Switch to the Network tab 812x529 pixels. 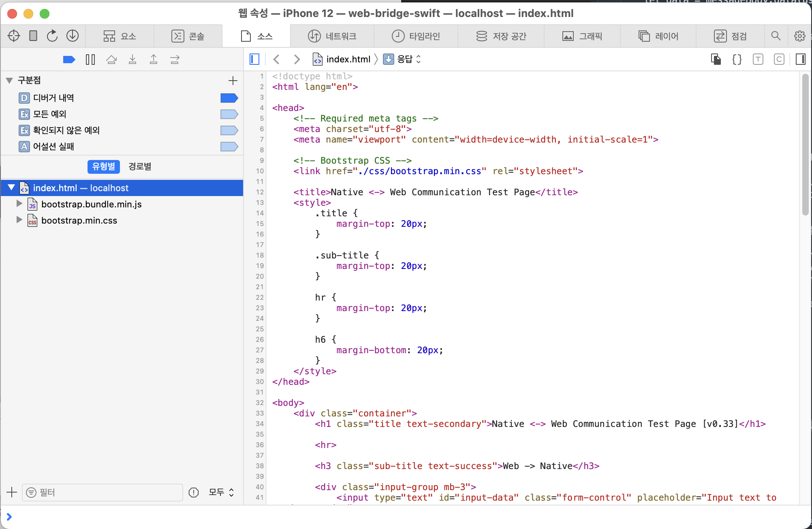pyautogui.click(x=332, y=36)
